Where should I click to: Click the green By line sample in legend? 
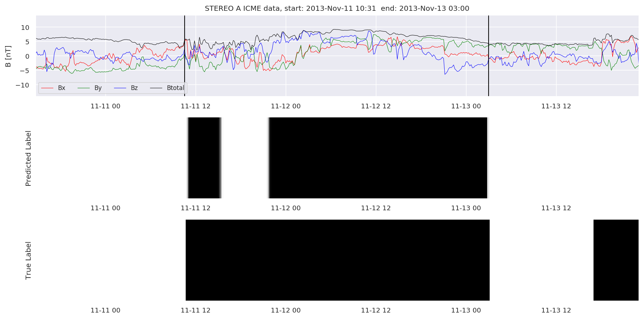(84, 88)
